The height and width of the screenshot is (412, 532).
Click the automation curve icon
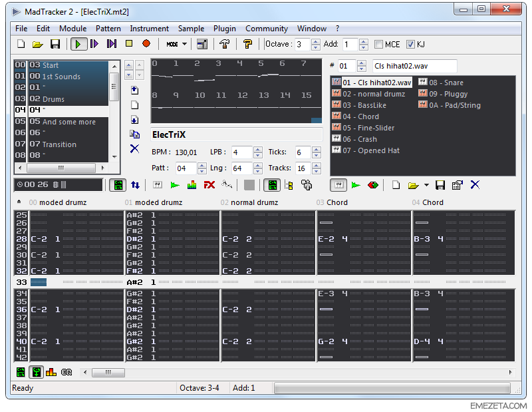(x=227, y=185)
